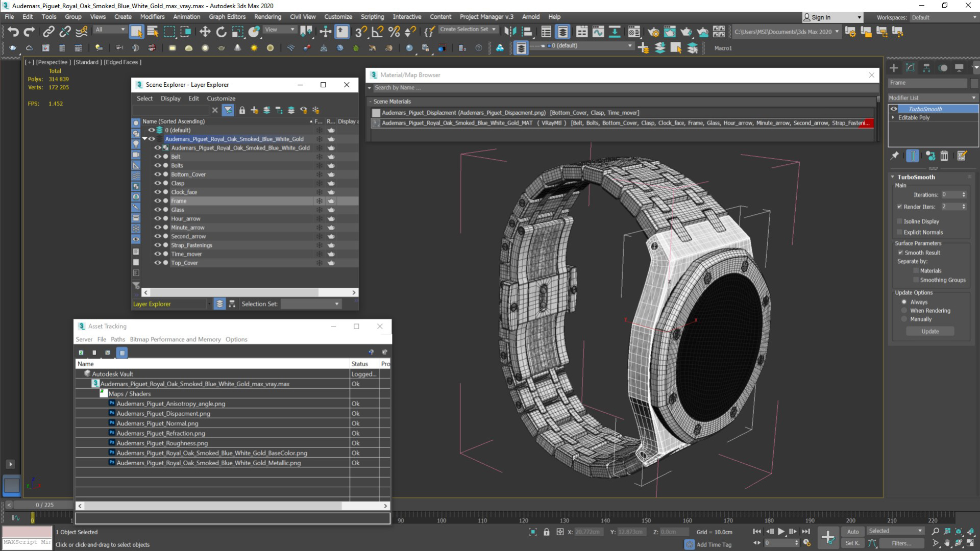
Task: Open Graph Editors menu
Action: (227, 17)
